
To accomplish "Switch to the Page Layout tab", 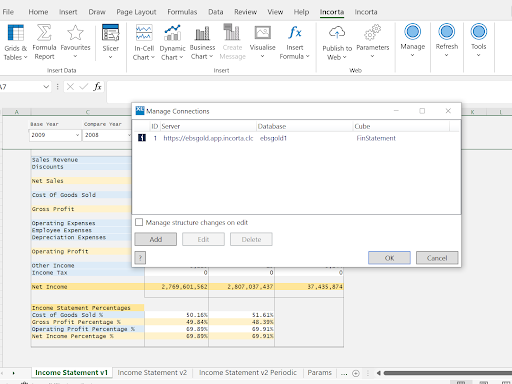I will (x=136, y=12).
